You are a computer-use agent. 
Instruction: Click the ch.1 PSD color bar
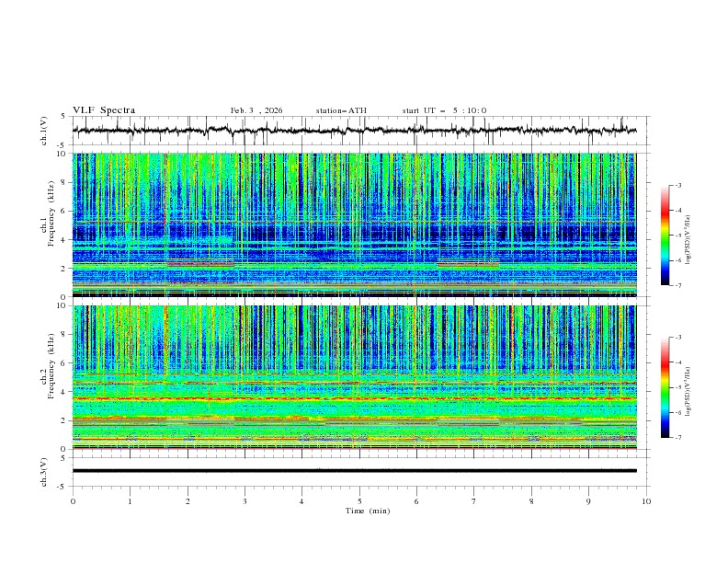665,236
